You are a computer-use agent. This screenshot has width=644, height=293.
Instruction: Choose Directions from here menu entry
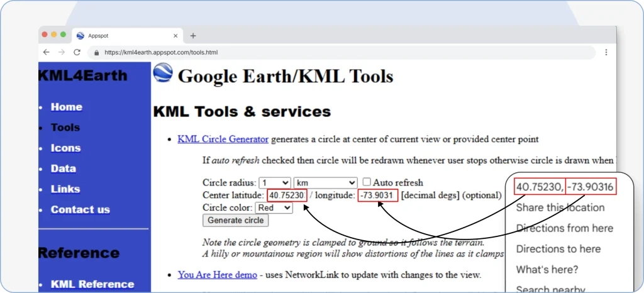tap(565, 228)
